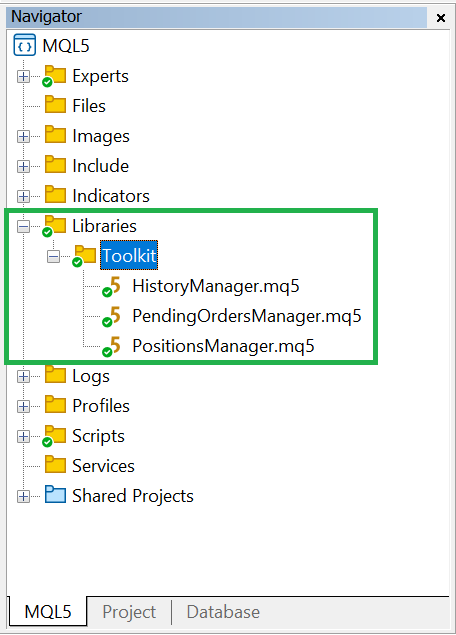Select the Logs label
The height and width of the screenshot is (635, 456).
(91, 376)
